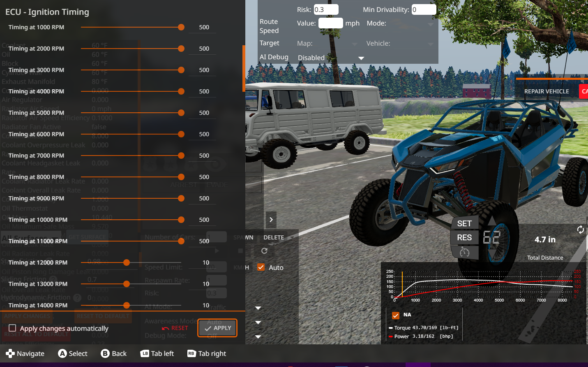588x367 pixels.
Task: Click the A Select button icon
Action: click(x=62, y=353)
